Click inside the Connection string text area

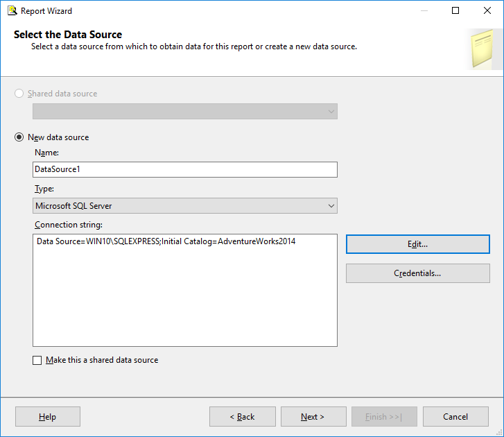pyautogui.click(x=184, y=290)
